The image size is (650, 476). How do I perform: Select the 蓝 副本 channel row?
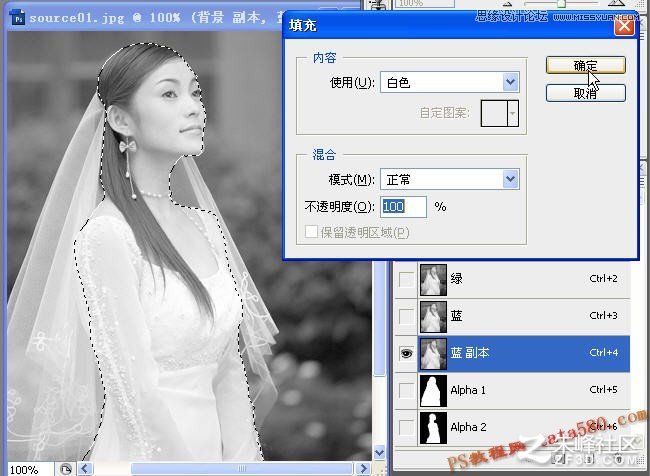[x=512, y=353]
